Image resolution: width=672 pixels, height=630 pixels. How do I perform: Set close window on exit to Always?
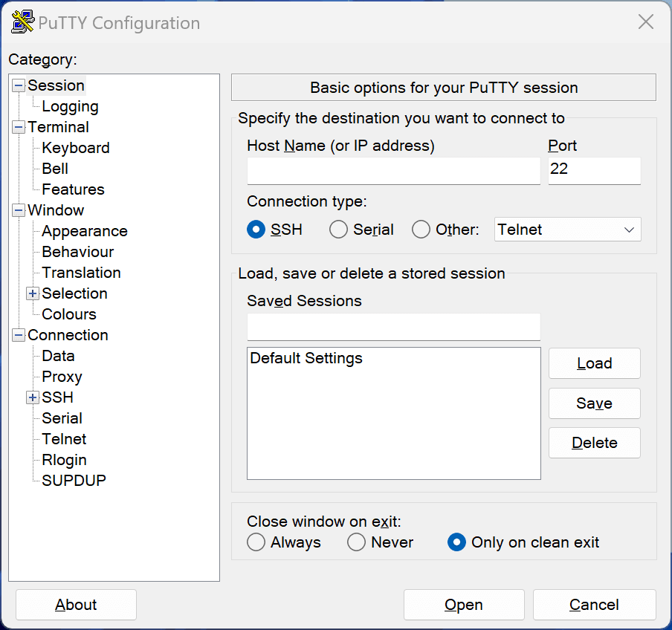[x=256, y=542]
